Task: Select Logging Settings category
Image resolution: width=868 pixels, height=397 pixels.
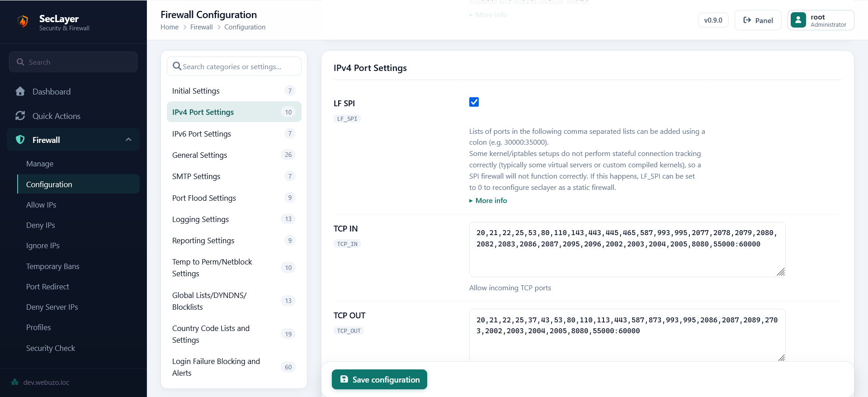Action: click(x=234, y=219)
